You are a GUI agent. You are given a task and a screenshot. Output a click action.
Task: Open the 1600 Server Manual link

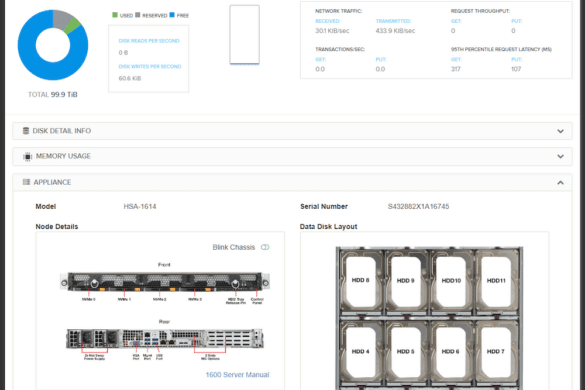point(237,375)
